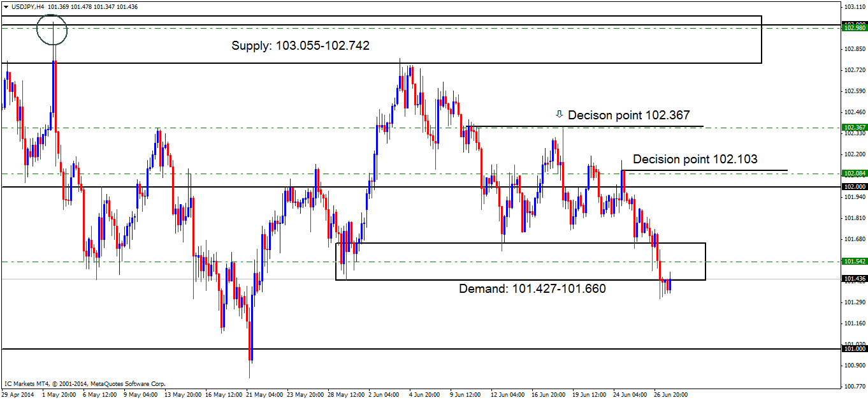The height and width of the screenshot is (400, 868).
Task: Click the '9 May 04:00' time axis label
Action: (x=140, y=394)
